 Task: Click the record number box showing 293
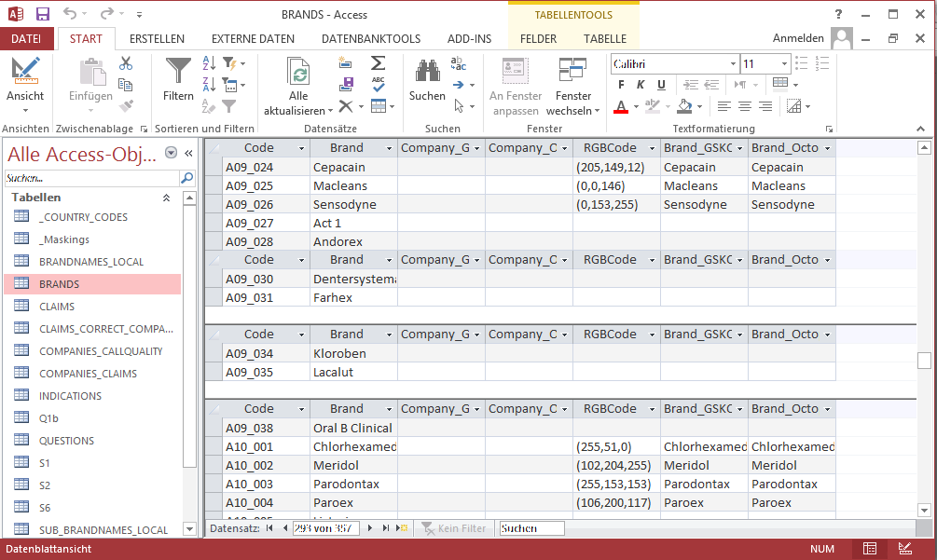pos(325,528)
